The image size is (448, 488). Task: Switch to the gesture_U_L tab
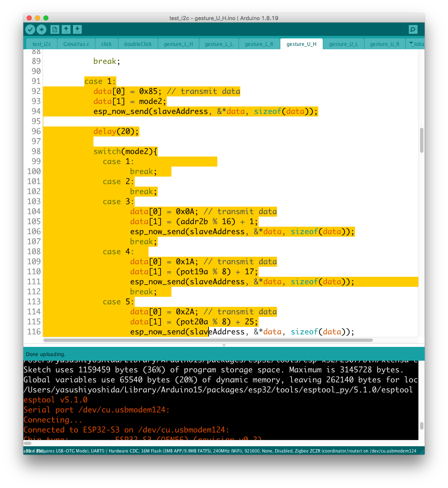click(x=343, y=44)
